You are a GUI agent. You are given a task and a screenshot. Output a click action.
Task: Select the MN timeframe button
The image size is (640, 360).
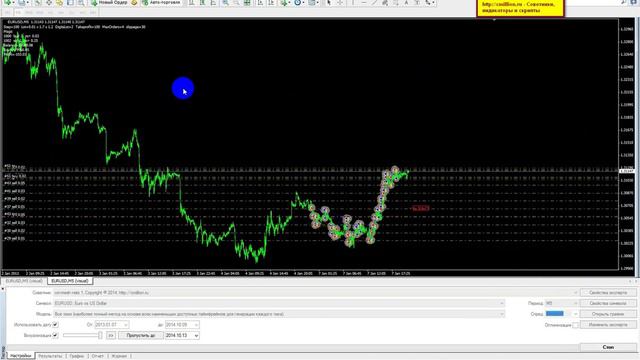93,12
